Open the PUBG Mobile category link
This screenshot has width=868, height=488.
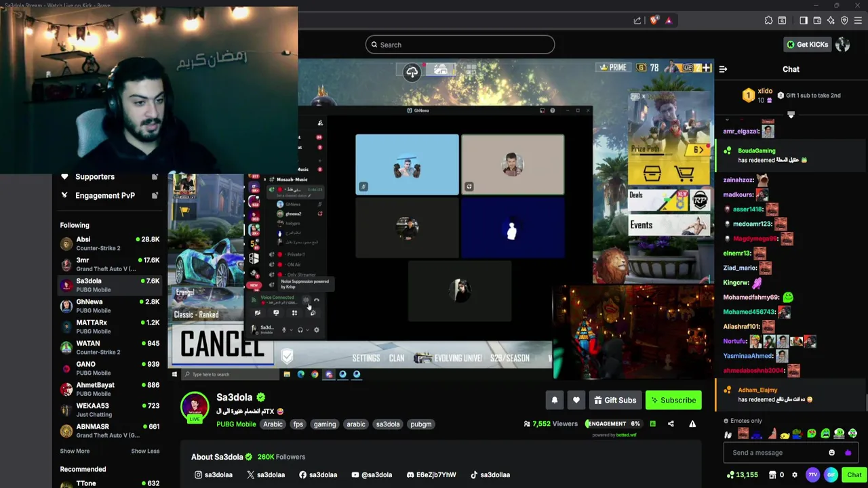tap(236, 424)
